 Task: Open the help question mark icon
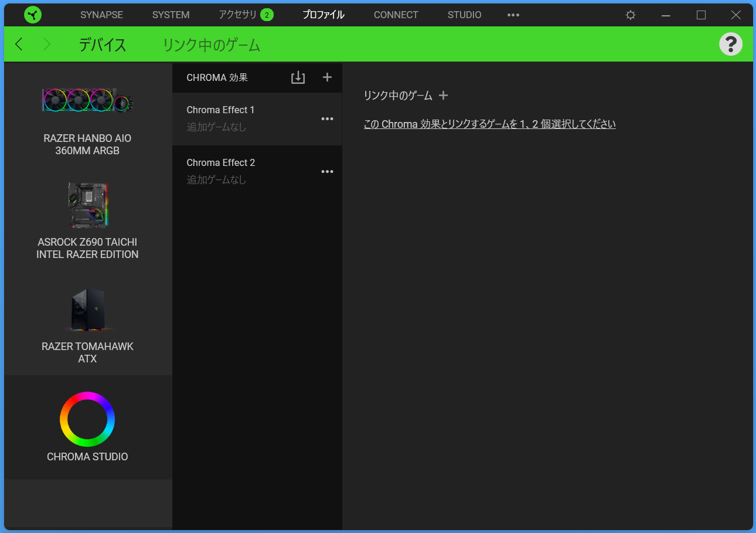pos(730,44)
